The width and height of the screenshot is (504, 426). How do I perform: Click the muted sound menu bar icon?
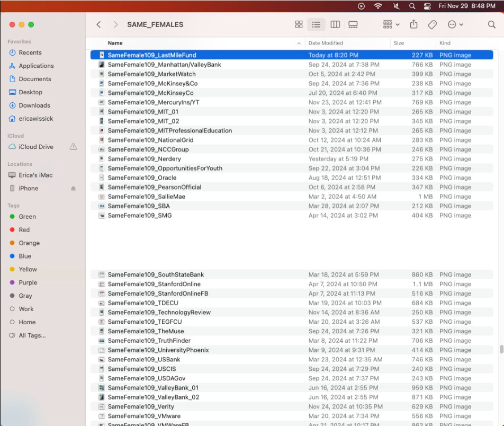397,6
